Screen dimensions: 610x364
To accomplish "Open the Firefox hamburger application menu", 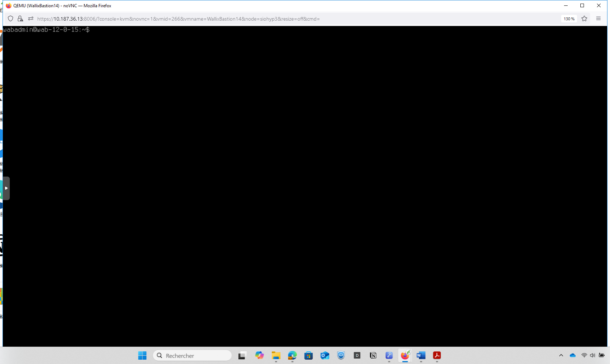I will pos(598,19).
